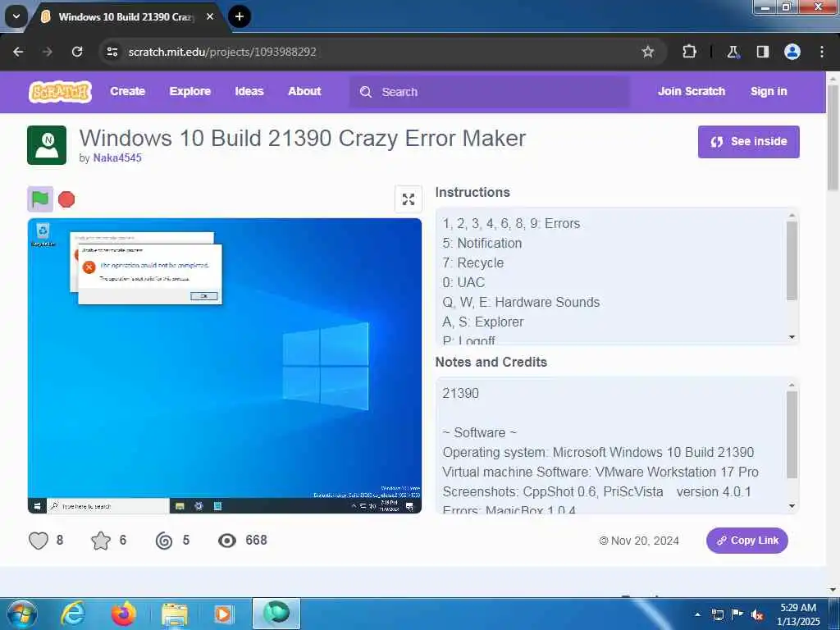Screen dimensions: 840x630
Task: Open browser profile avatar
Action: coord(792,52)
